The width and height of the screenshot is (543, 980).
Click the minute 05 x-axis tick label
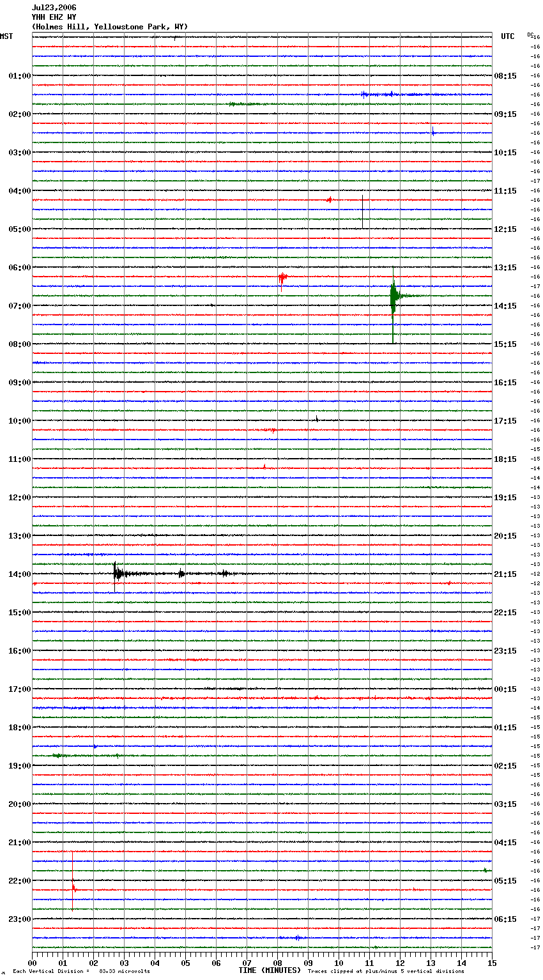click(x=185, y=963)
